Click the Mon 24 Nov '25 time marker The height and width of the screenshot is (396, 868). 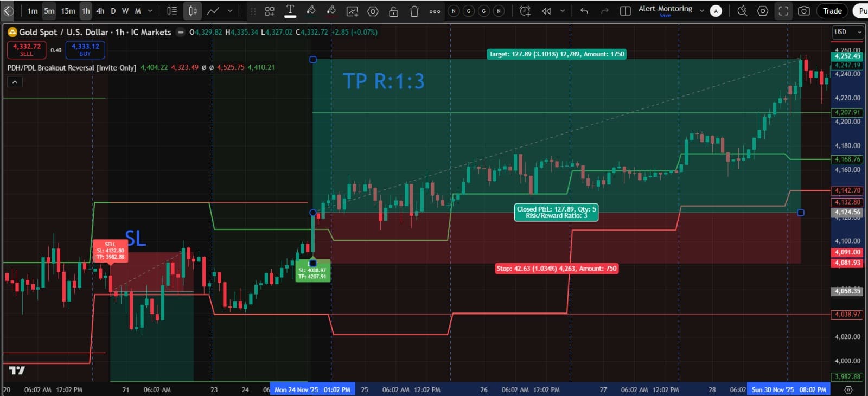click(x=312, y=389)
